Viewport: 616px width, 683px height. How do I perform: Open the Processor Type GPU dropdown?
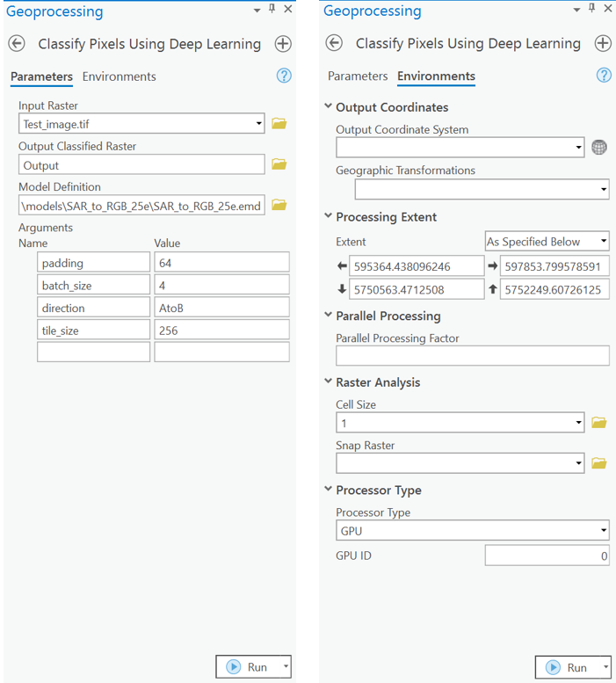coord(603,531)
